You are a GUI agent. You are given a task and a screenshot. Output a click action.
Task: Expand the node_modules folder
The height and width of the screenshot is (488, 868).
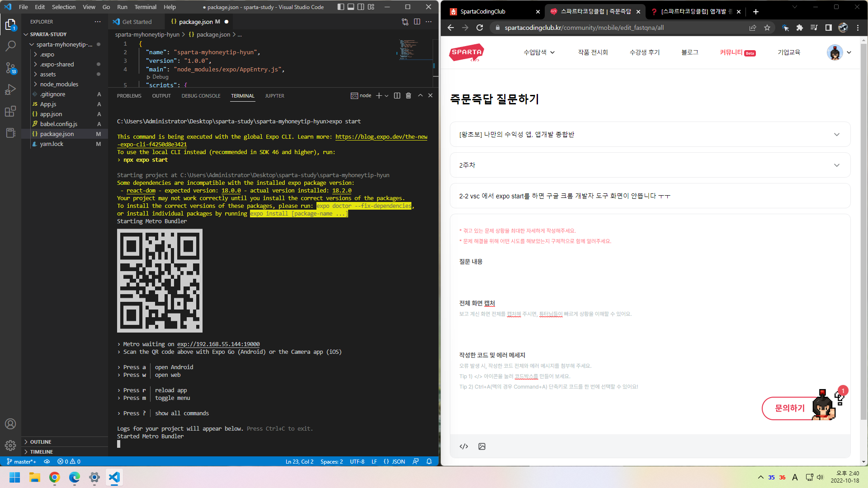tap(59, 84)
